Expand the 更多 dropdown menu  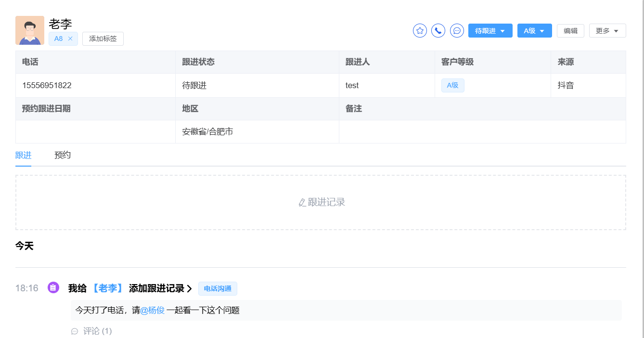pyautogui.click(x=607, y=30)
